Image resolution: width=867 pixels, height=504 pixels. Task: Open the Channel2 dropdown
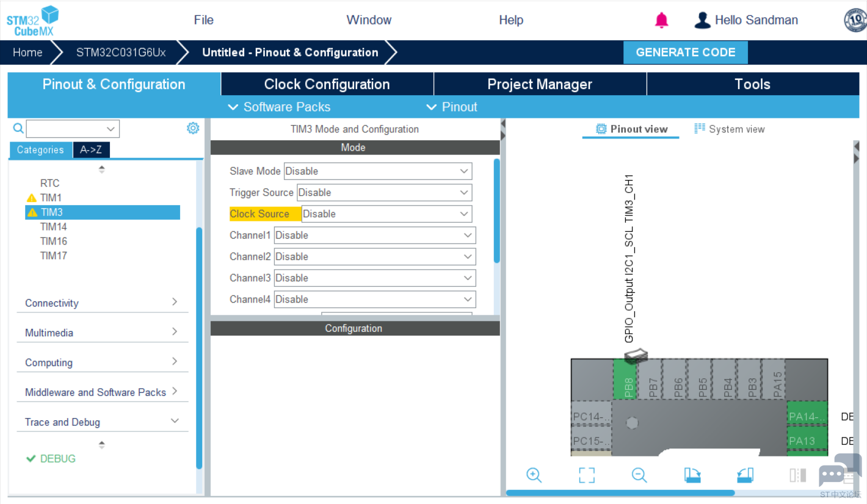tap(375, 257)
